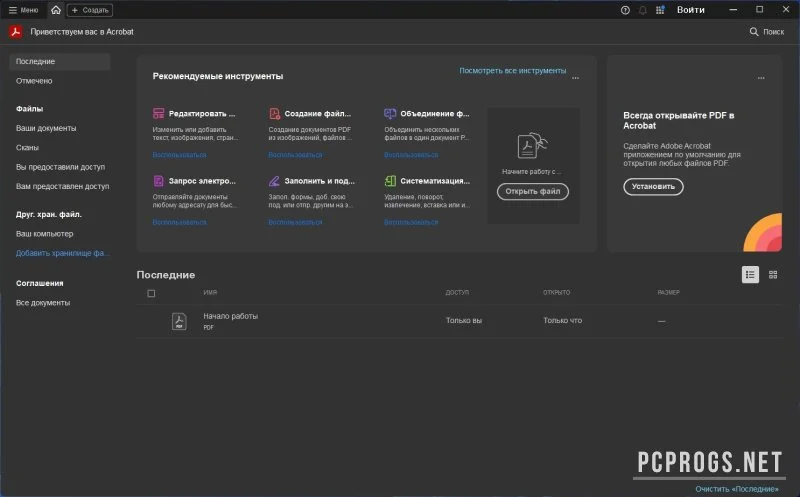This screenshot has height=497, width=800.
Task: Toggle the select-all checkbox in Последние
Action: 151,293
